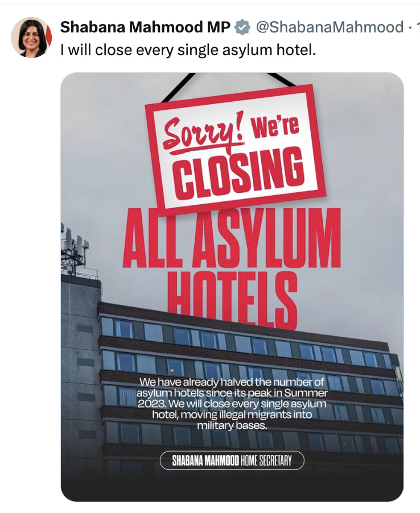Select the red cursive "Sorry!" word

click(x=205, y=134)
